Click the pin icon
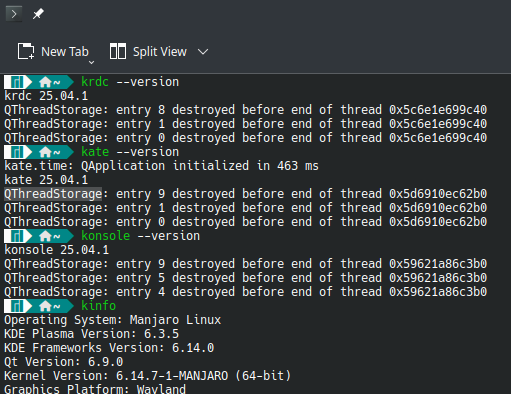Viewport: 511px width, 394px height. [x=38, y=14]
